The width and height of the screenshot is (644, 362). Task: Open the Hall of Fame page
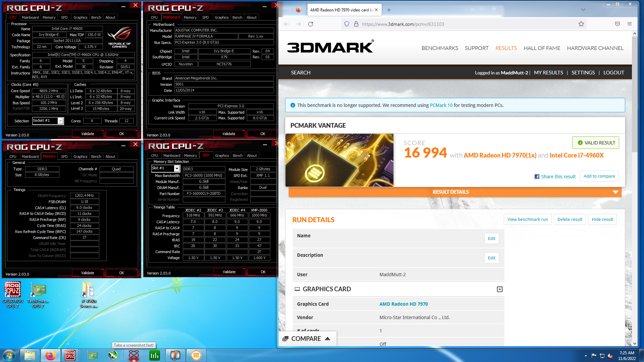coord(542,48)
